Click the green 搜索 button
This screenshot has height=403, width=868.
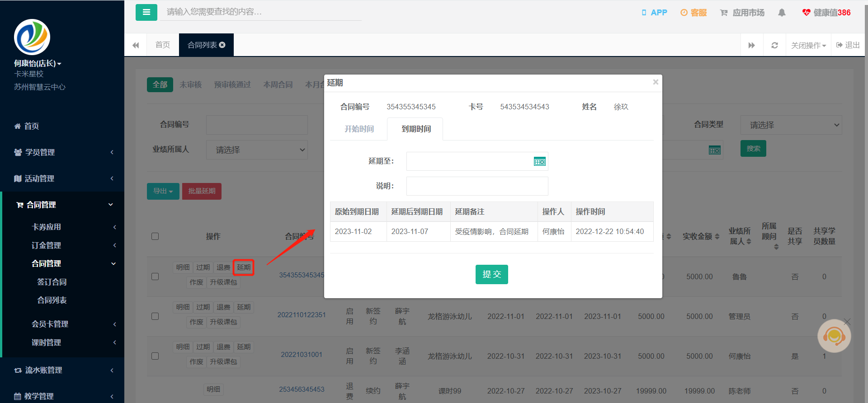pos(753,148)
